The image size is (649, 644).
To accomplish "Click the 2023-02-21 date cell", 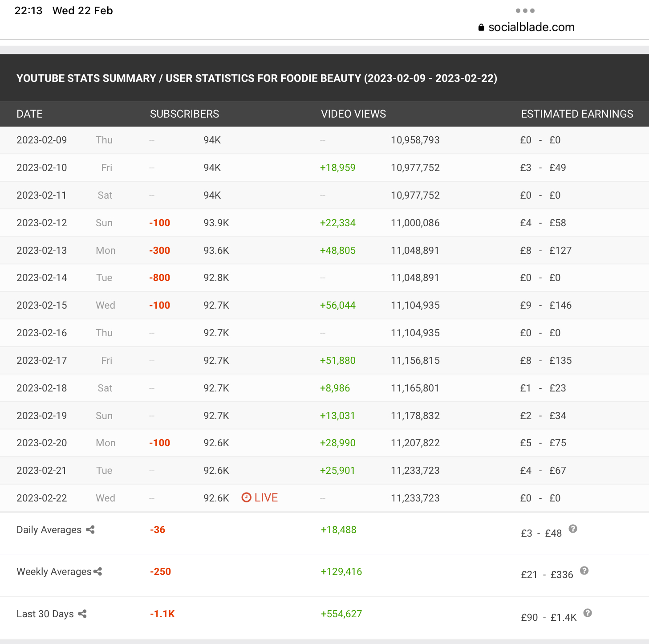I will click(41, 470).
